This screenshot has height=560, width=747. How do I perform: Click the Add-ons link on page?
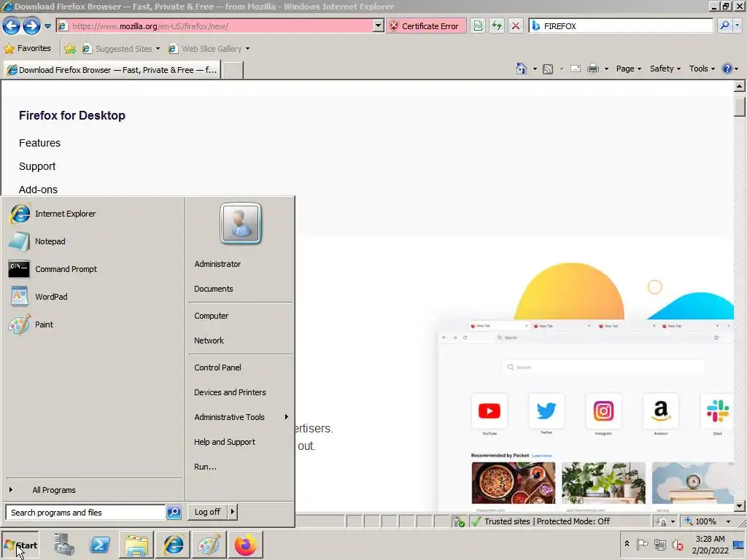pos(38,190)
